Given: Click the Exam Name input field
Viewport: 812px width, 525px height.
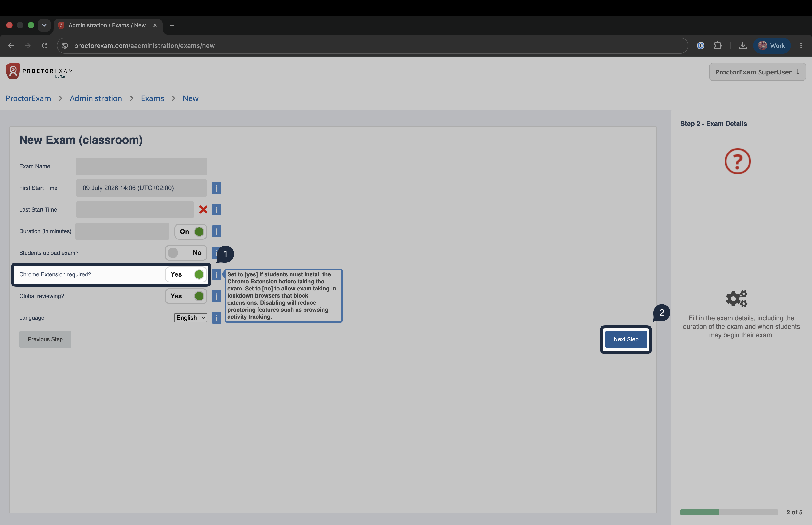Looking at the screenshot, I should 141,166.
